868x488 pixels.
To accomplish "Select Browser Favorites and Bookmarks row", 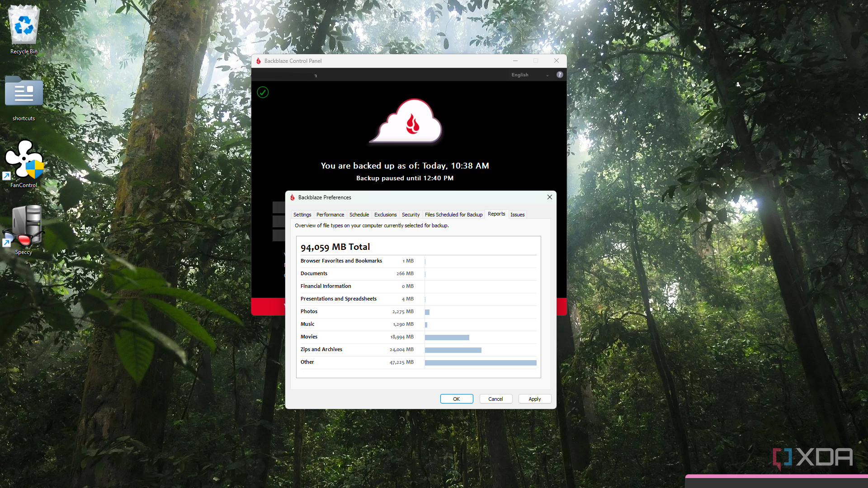I will tap(418, 261).
